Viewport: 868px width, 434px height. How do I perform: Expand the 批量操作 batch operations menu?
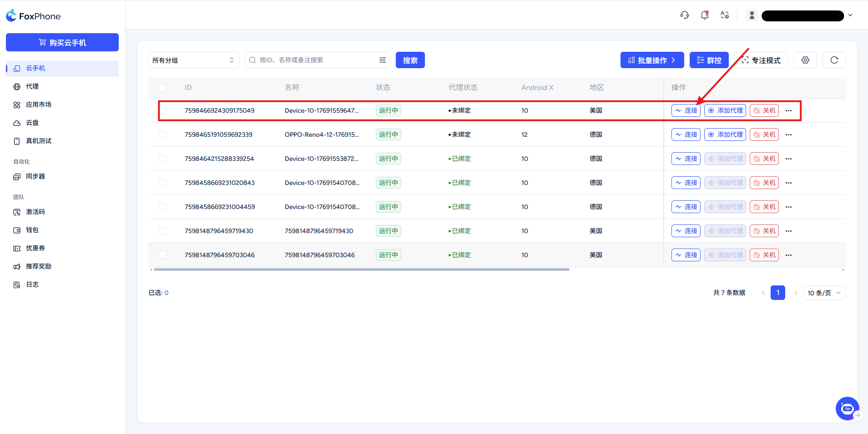[x=651, y=60]
